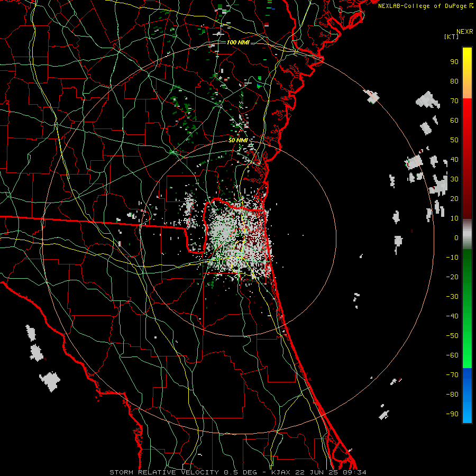Click the 30 value on velocity scale
The width and height of the screenshot is (476, 476).
click(454, 179)
